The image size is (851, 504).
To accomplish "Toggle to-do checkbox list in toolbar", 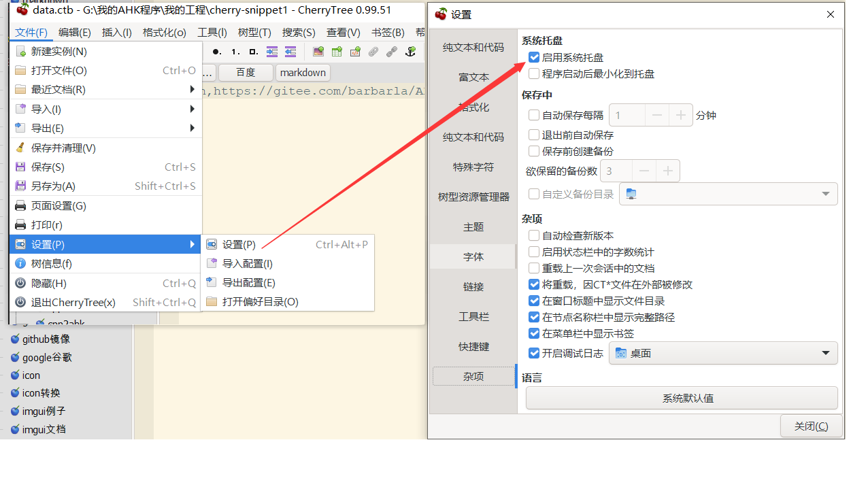I will [x=253, y=52].
